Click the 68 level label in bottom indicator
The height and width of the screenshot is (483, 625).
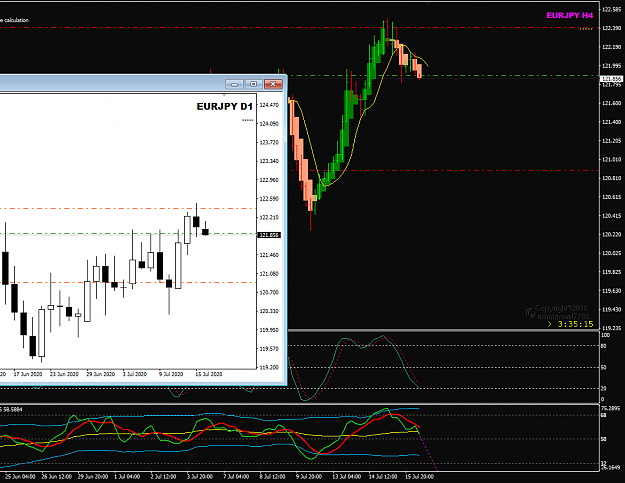click(604, 415)
